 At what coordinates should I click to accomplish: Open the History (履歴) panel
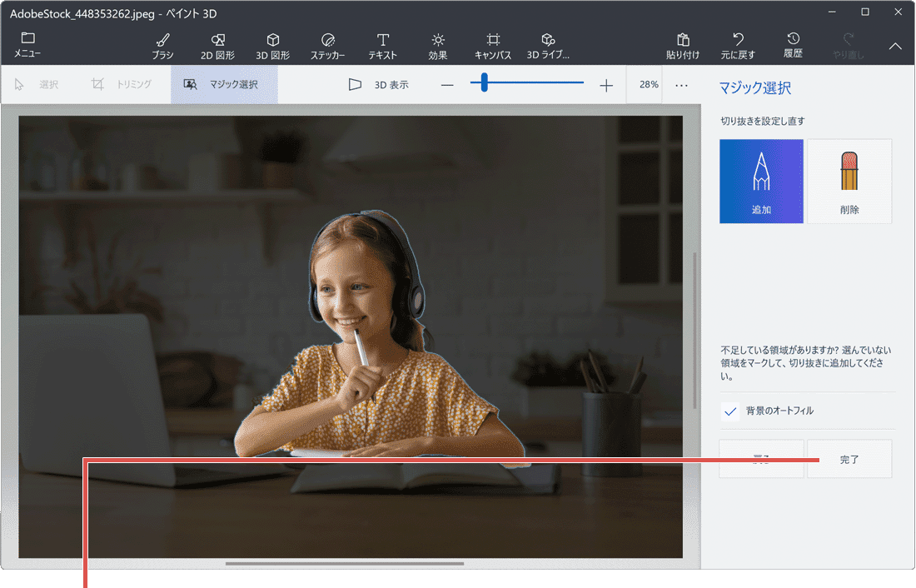[x=793, y=46]
